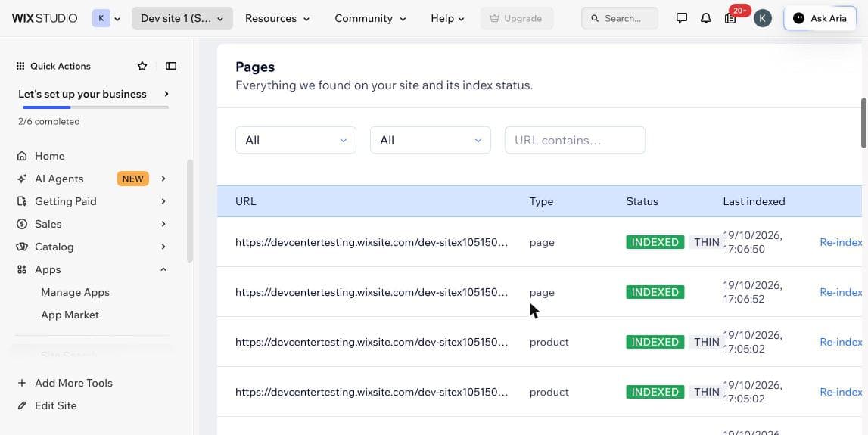The width and height of the screenshot is (868, 435).
Task: Click the Pages heading
Action: (255, 67)
